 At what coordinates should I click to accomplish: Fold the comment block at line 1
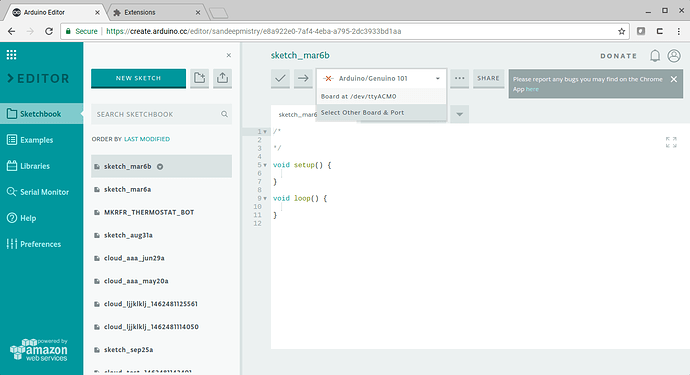[x=265, y=132]
